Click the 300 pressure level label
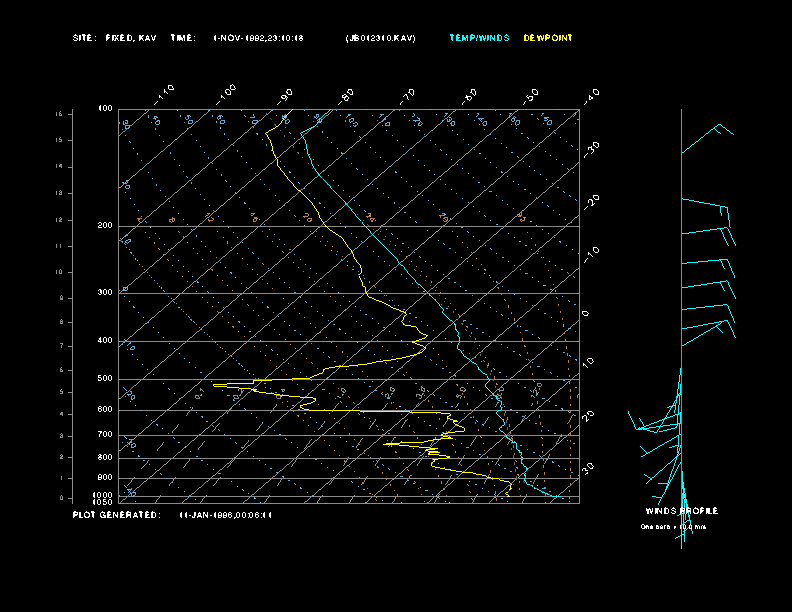The height and width of the screenshot is (612, 792). pos(105,292)
